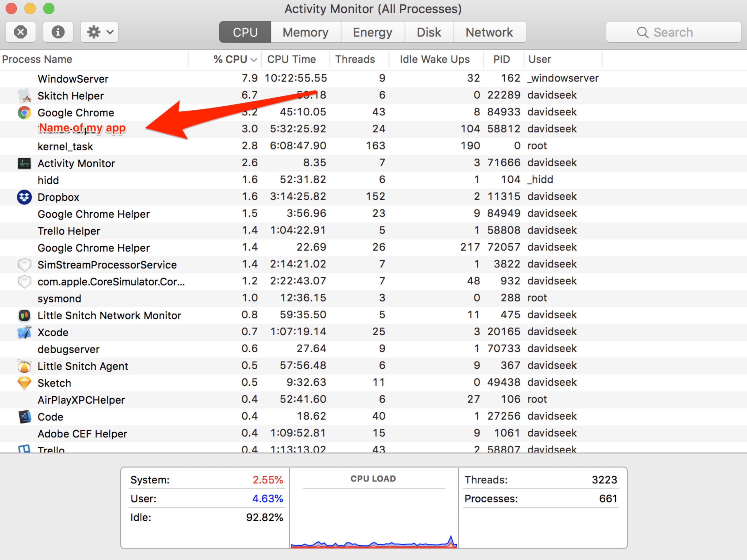Click the Processes 661 total
747x560 pixels.
tap(608, 499)
